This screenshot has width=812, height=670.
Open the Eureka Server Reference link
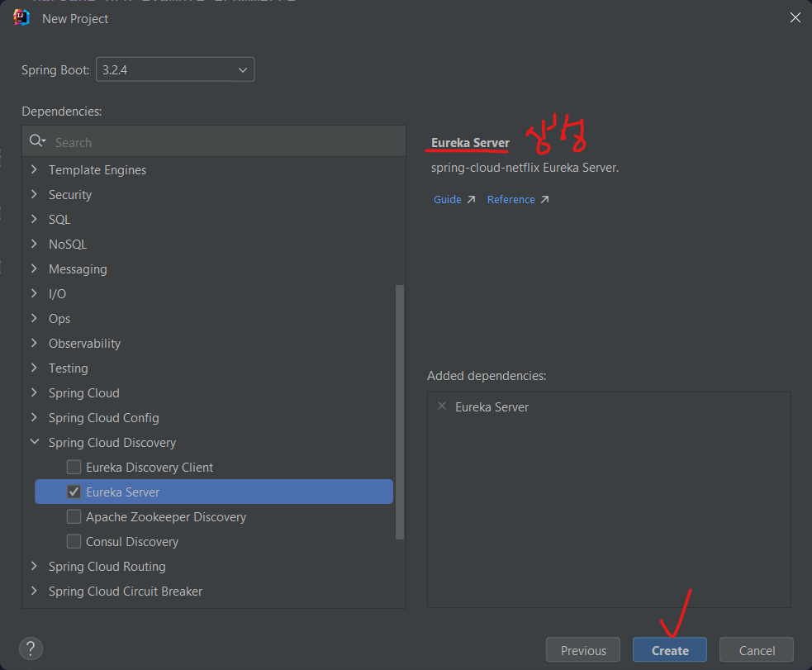pyautogui.click(x=518, y=199)
